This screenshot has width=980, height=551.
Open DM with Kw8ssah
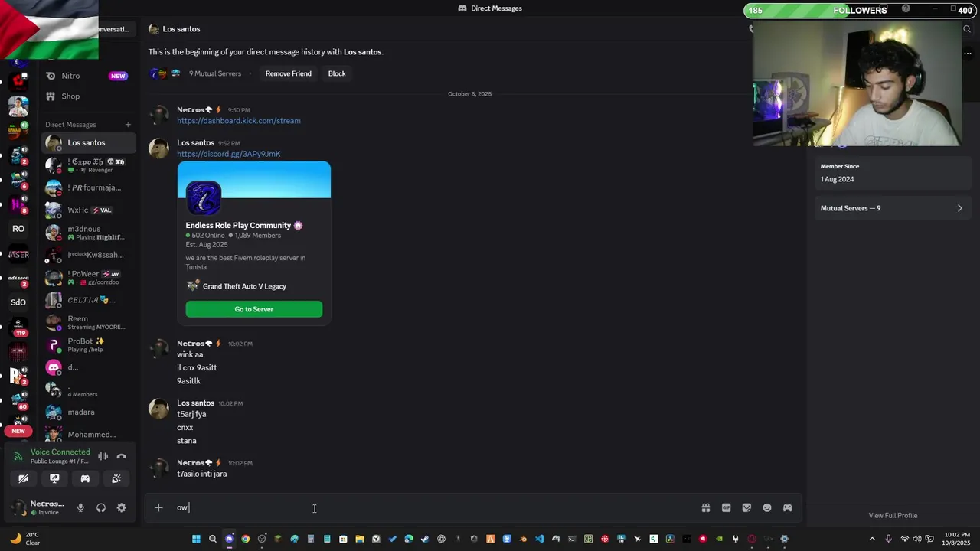point(89,255)
